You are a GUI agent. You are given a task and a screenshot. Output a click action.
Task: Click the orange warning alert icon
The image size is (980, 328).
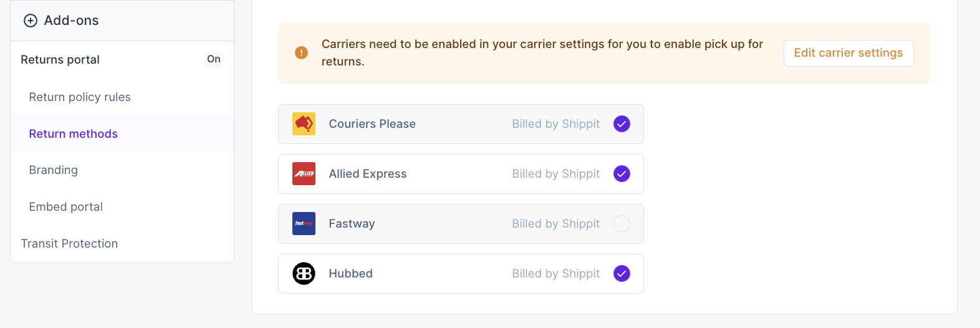[301, 53]
